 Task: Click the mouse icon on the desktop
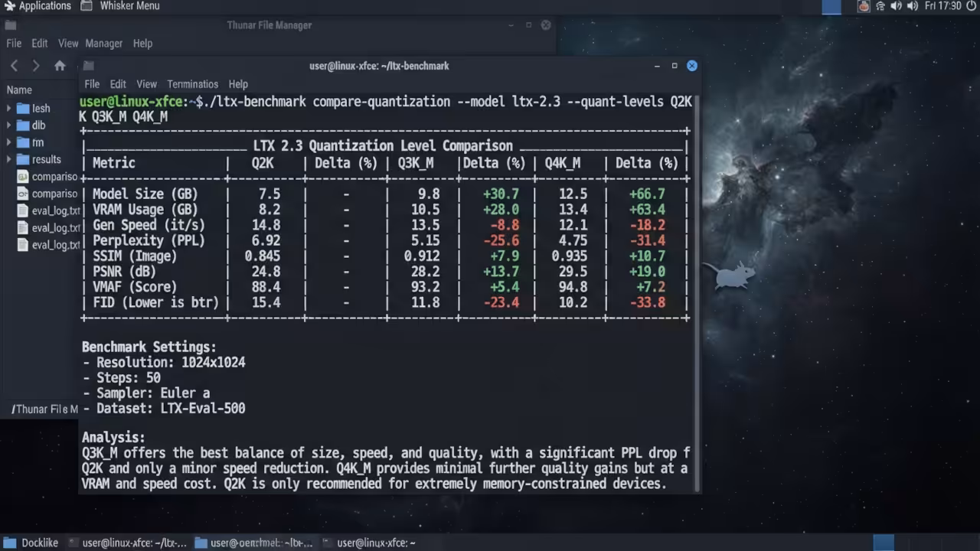pos(730,275)
